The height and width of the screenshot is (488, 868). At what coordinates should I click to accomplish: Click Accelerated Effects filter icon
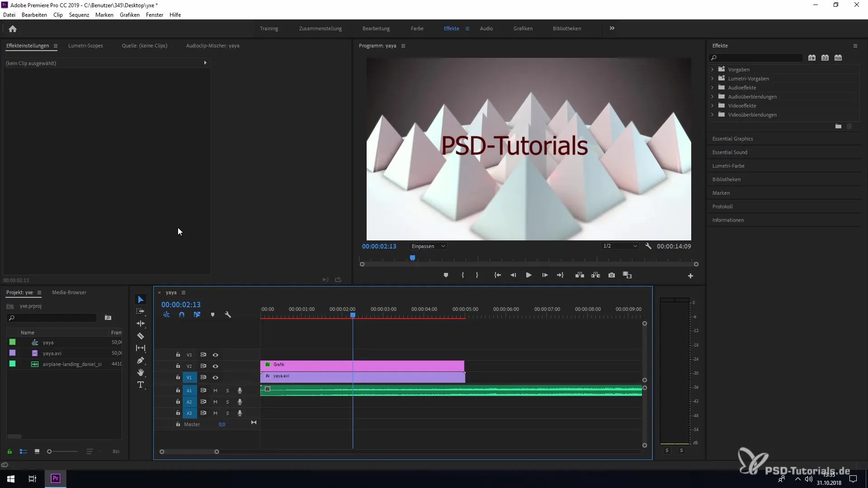(812, 58)
